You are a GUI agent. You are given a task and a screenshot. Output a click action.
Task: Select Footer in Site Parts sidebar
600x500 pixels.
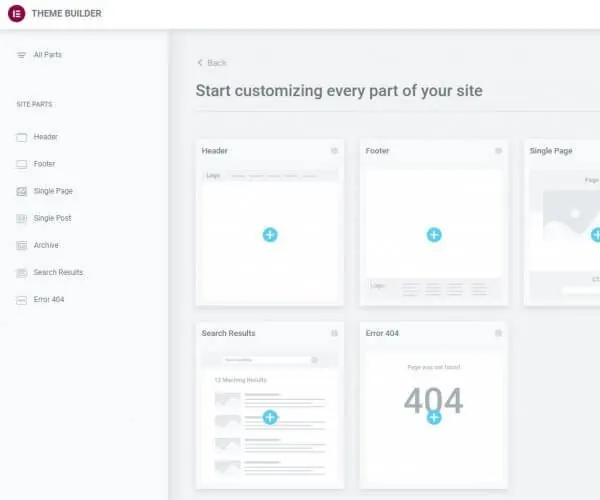click(44, 164)
